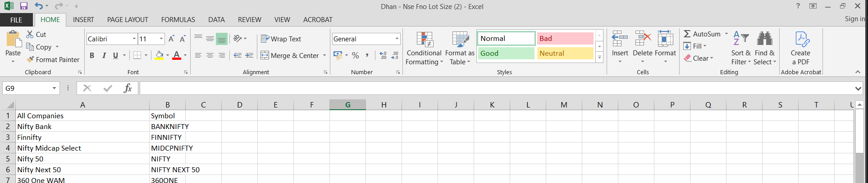Select cell A2 containing Nifty Bank
Image resolution: width=868 pixels, height=183 pixels.
click(x=82, y=127)
